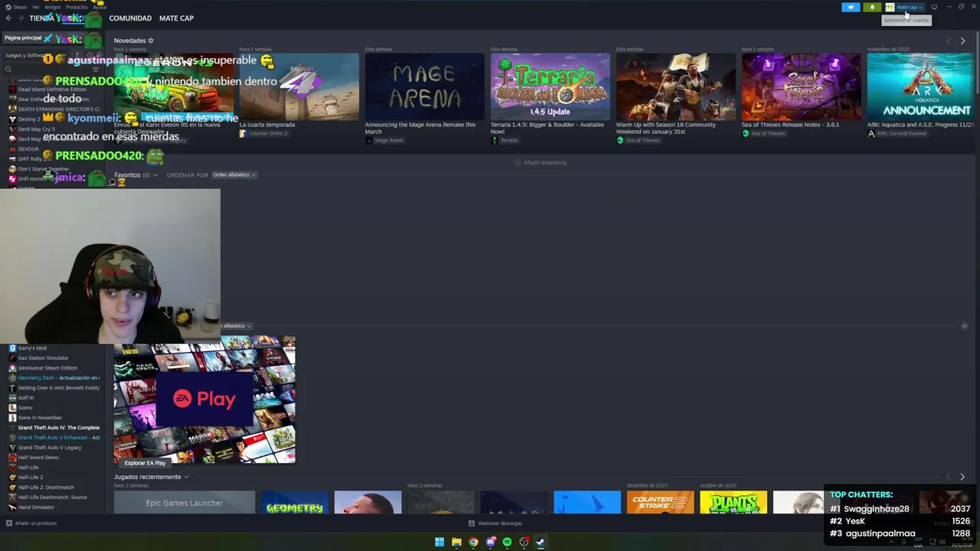Screen dimensions: 980x551
Task: Open the EA Play promotional banner
Action: pyautogui.click(x=204, y=399)
